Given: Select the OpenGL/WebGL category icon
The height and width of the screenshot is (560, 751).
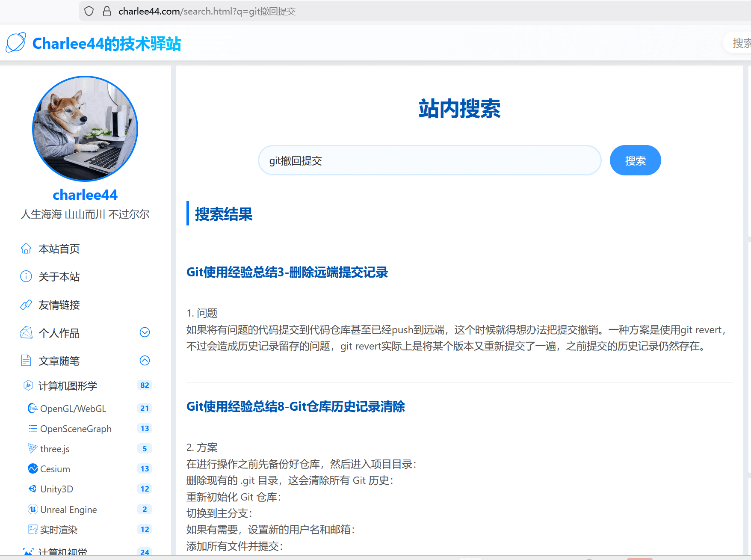Looking at the screenshot, I should 33,408.
